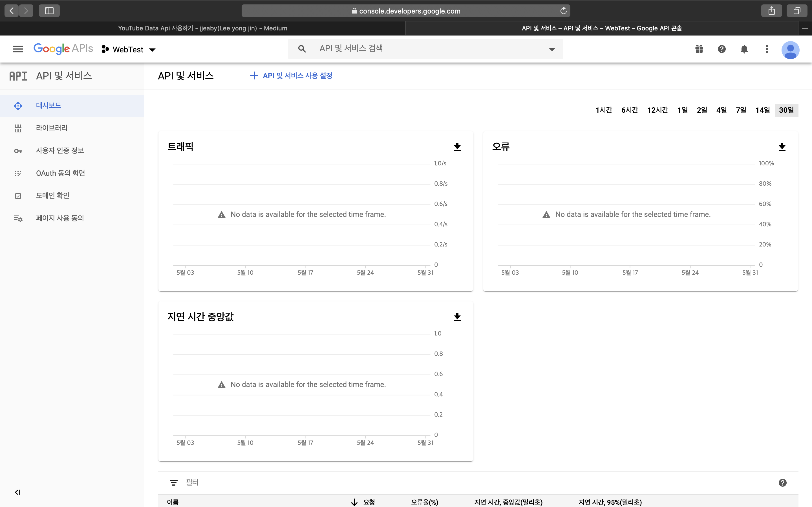The height and width of the screenshot is (507, 812).
Task: Open the help question mark icon
Action: (x=721, y=49)
